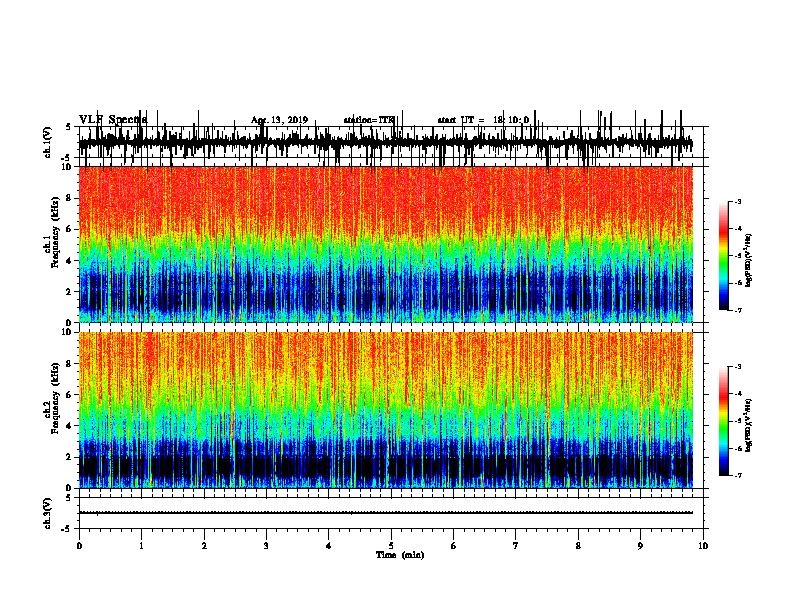Image resolution: width=792 pixels, height=612 pixels.
Task: Click the ch.1 color bar "-3" label
Action: pos(738,202)
